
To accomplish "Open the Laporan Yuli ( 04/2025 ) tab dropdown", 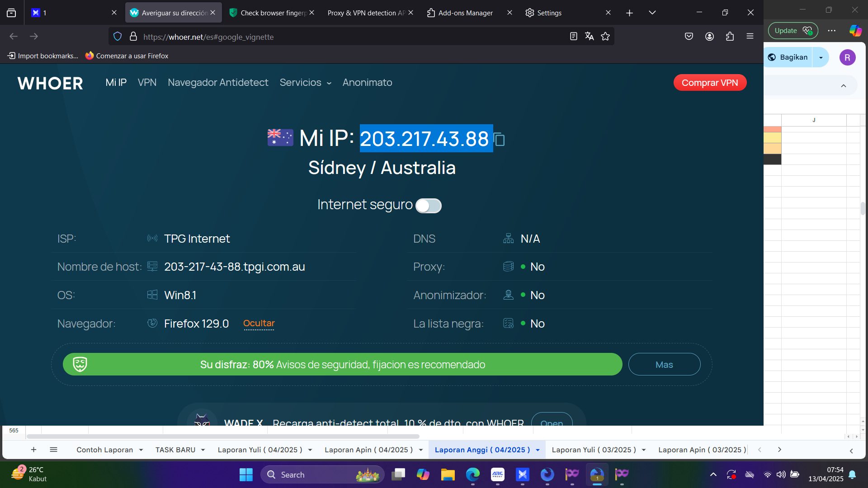I will [x=310, y=450].
